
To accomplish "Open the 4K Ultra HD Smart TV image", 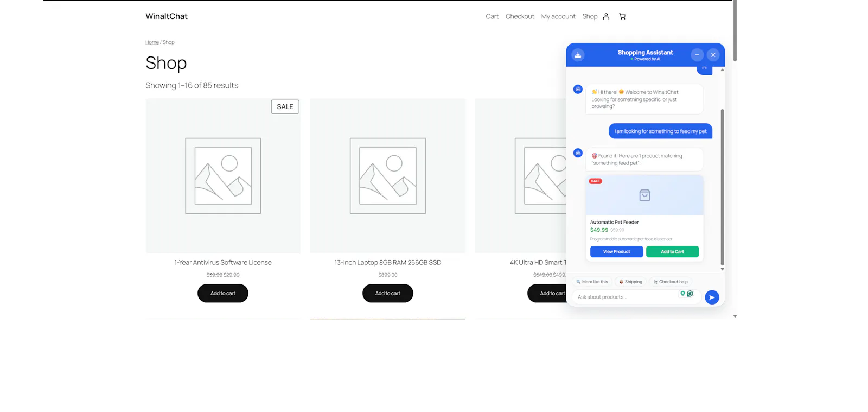I will [520, 176].
